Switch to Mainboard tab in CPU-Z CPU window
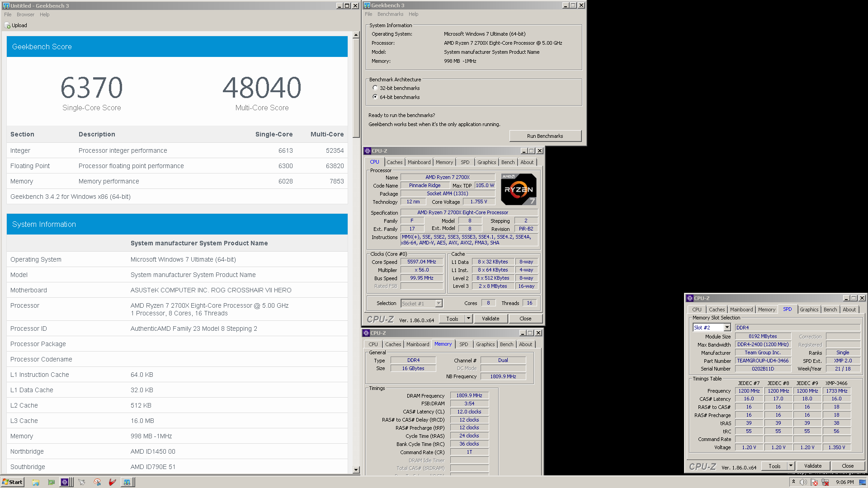The image size is (868, 488). coord(419,162)
